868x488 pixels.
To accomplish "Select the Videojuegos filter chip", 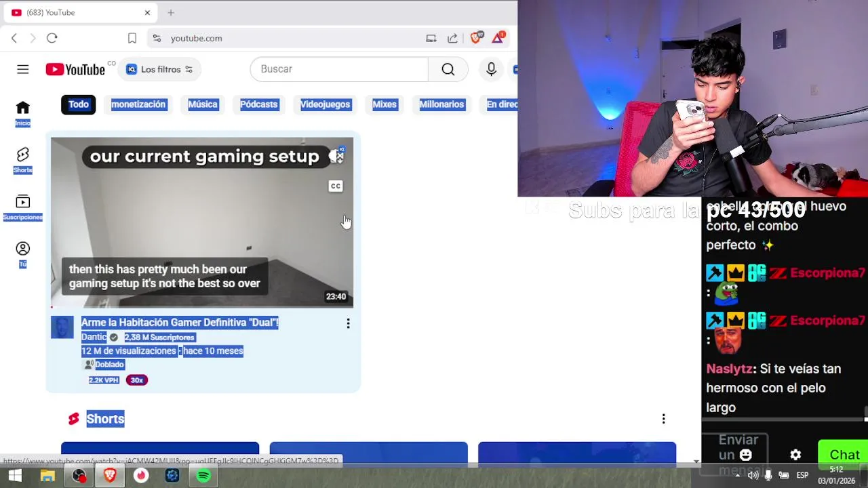I will 325,104.
